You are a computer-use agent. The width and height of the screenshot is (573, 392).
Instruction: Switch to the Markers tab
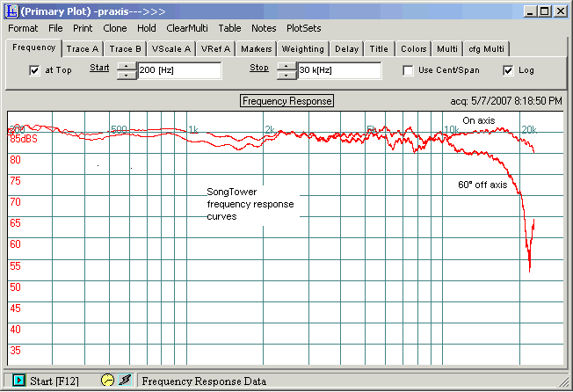pos(257,48)
